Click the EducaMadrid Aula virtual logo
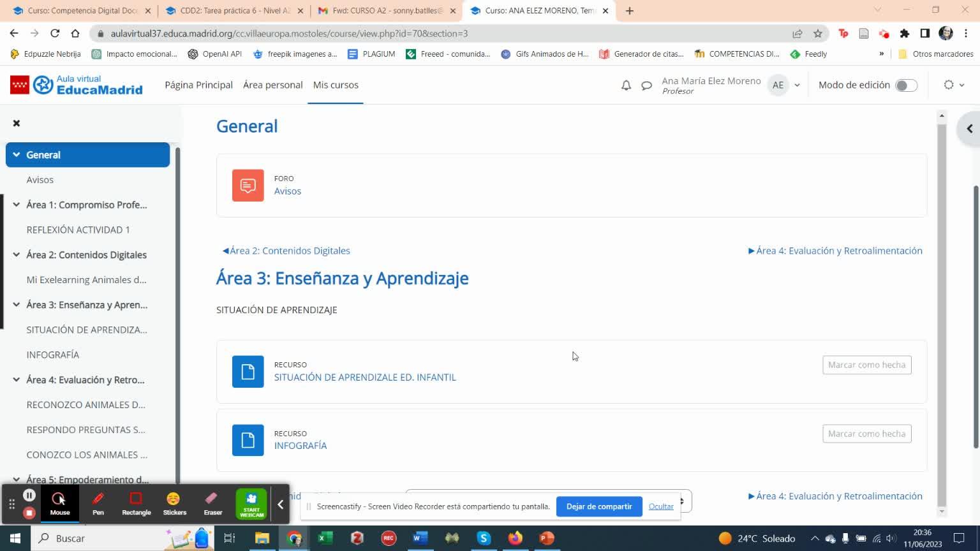This screenshot has width=980, height=551. coord(77,85)
